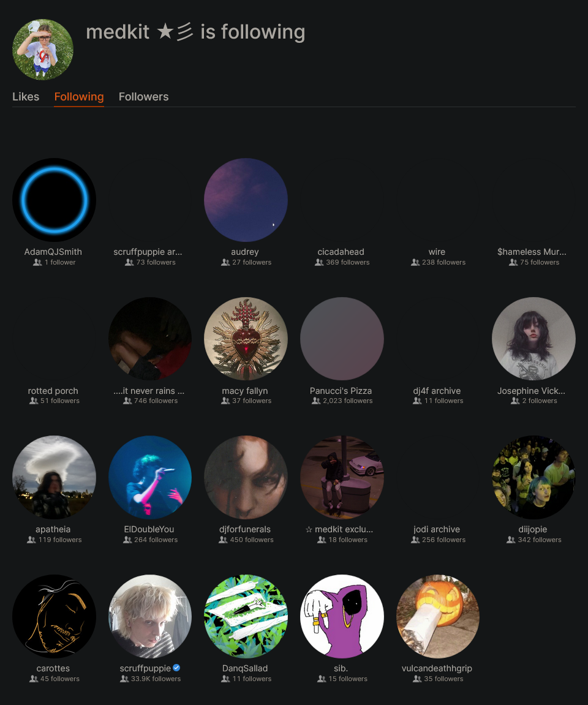Open medkit's profile avatar at top
588x705 pixels.
tap(43, 50)
